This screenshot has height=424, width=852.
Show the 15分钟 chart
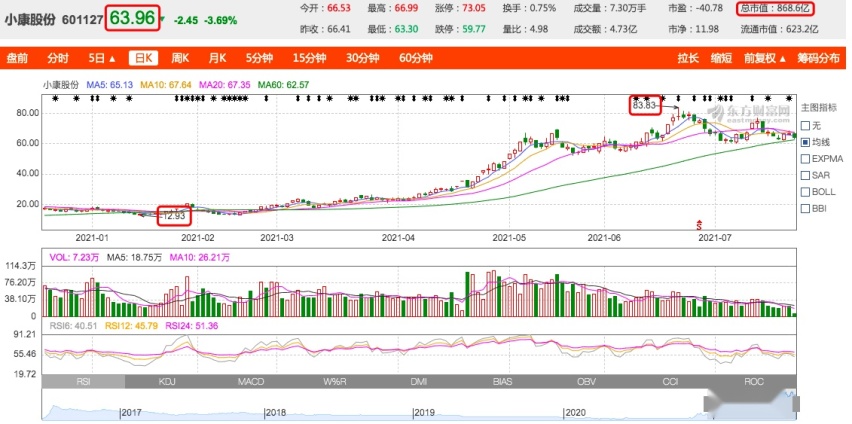click(x=309, y=58)
